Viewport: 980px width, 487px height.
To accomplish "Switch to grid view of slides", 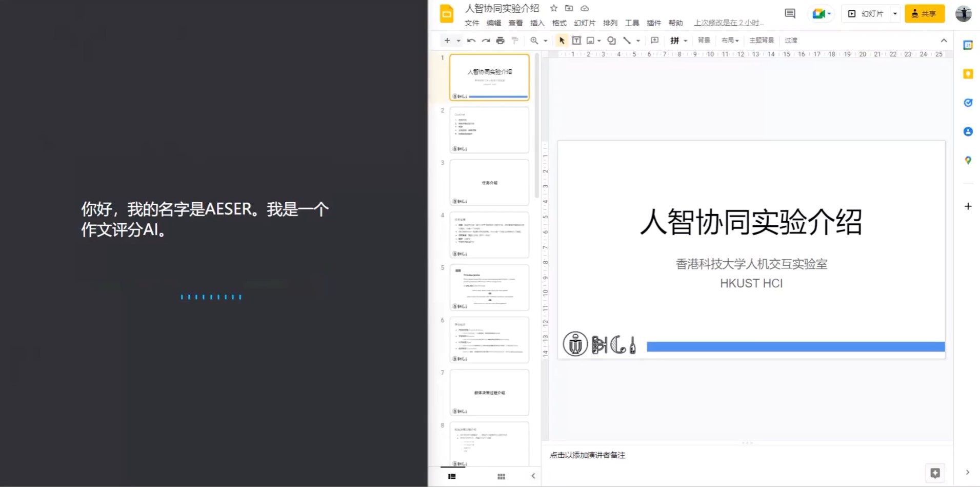I will coord(501,476).
